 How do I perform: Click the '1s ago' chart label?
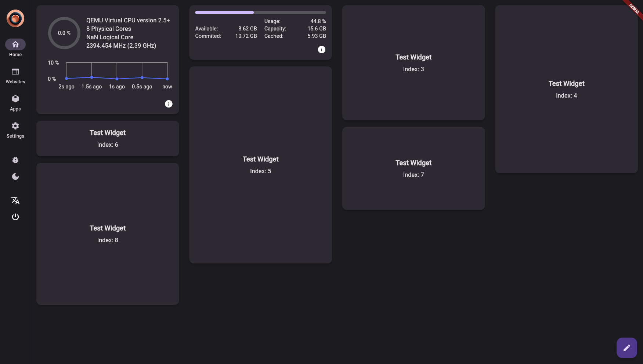[x=117, y=87]
